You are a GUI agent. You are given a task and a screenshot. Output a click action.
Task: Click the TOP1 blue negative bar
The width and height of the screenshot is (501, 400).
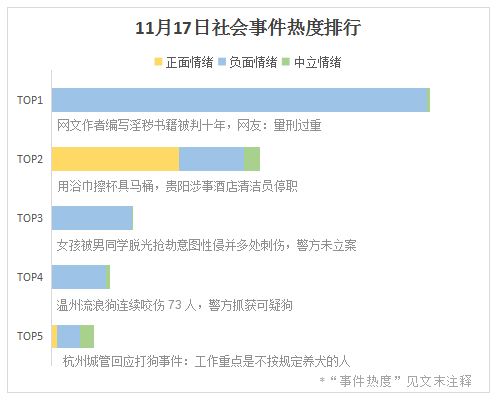pos(240,100)
